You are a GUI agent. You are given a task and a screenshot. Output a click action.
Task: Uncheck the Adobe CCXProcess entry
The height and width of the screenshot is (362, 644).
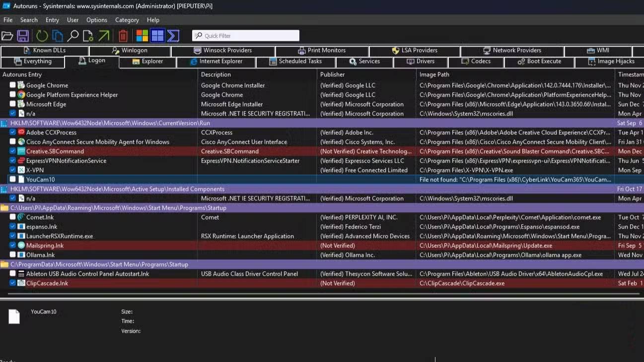pyautogui.click(x=13, y=132)
